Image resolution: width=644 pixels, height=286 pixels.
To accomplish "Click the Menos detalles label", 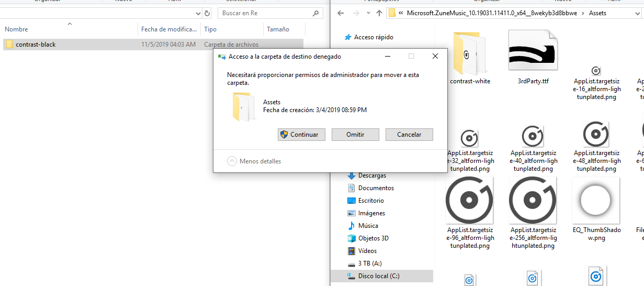I will pos(260,161).
